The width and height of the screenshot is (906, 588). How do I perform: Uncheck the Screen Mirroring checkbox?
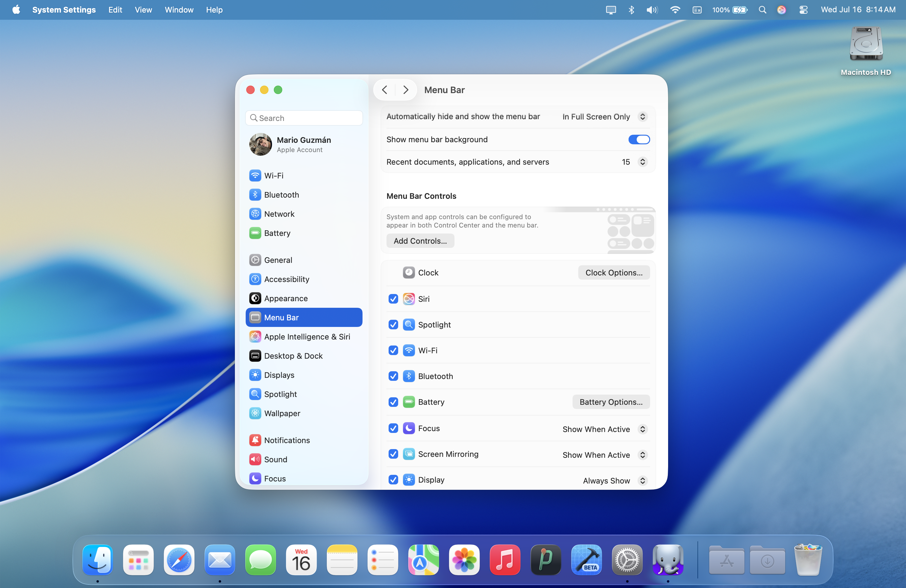393,454
